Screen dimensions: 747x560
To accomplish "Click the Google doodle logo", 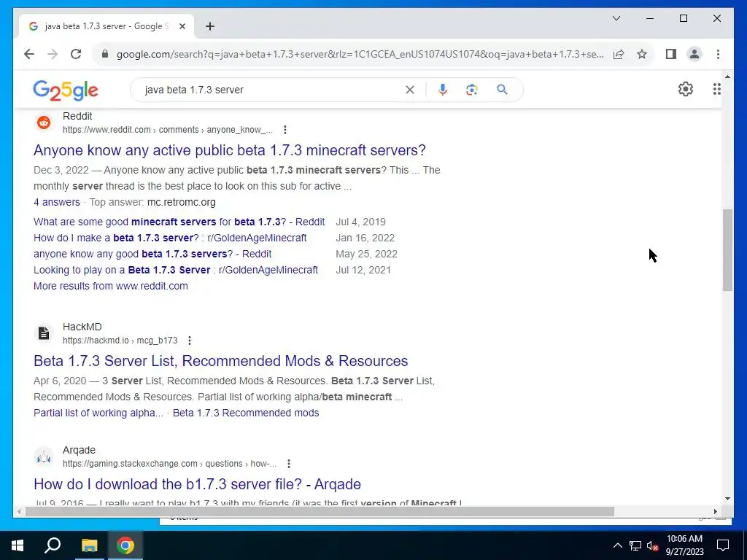I will tap(65, 90).
